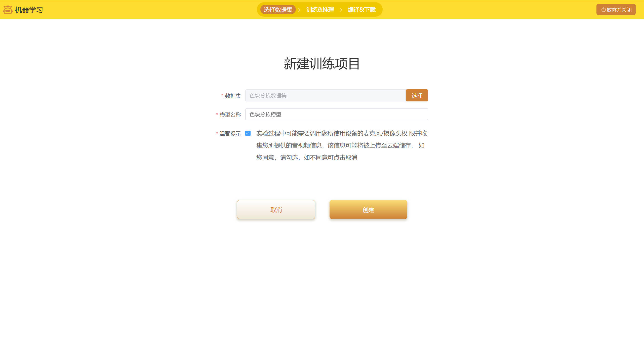This screenshot has height=339, width=644.
Task: Click the privacy notice paragraph text
Action: pyautogui.click(x=341, y=145)
